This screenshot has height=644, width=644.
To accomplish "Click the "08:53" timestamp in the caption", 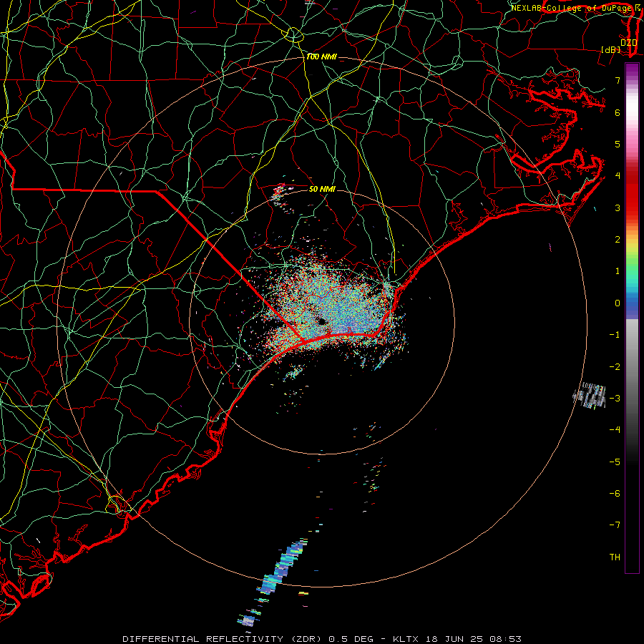I will tap(505, 639).
